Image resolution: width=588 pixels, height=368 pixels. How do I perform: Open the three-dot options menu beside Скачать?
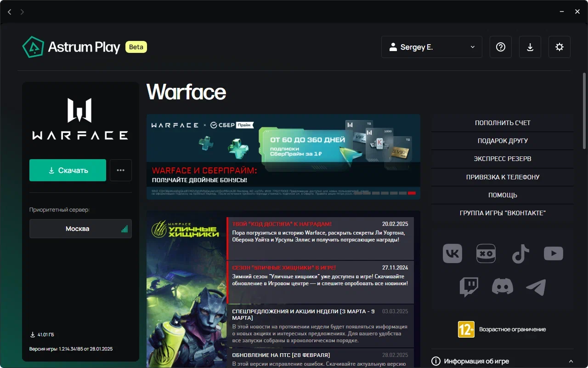pos(120,170)
